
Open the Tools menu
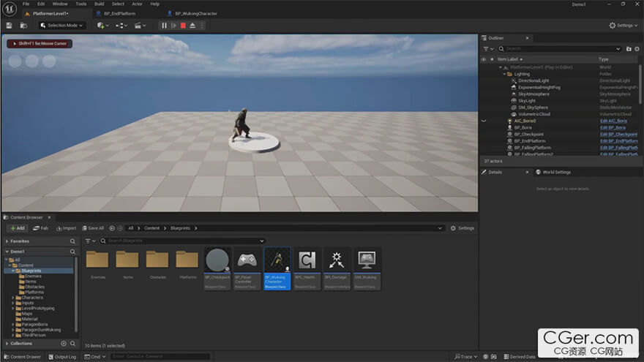[81, 4]
